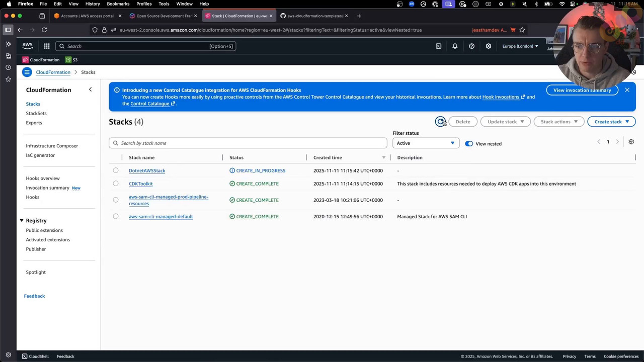Select aws-sam-cli-managed-prod-pipeline-resources radio button
Viewport: 644px width, 362px height.
(116, 200)
